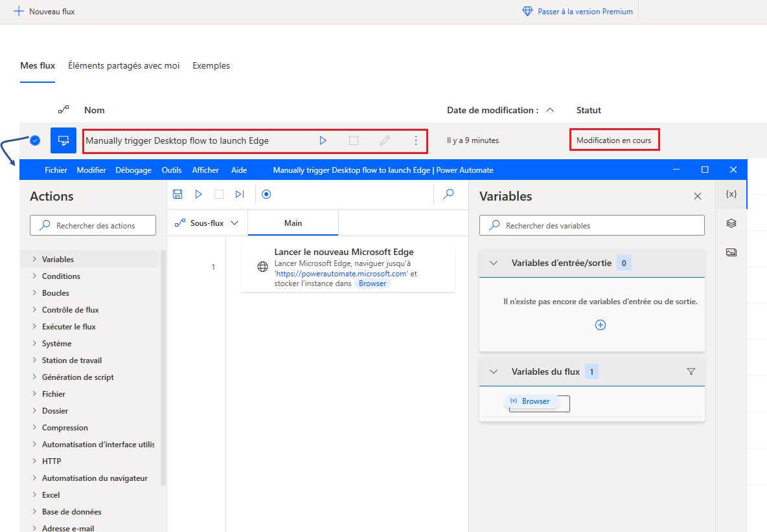This screenshot has width=767, height=532.
Task: Stop the flow in the list row
Action: pyautogui.click(x=354, y=140)
